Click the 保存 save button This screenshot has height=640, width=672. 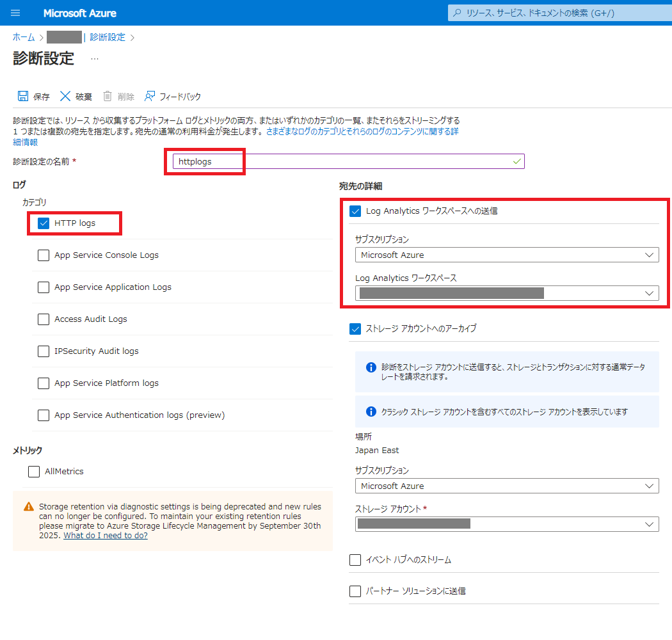[x=33, y=97]
